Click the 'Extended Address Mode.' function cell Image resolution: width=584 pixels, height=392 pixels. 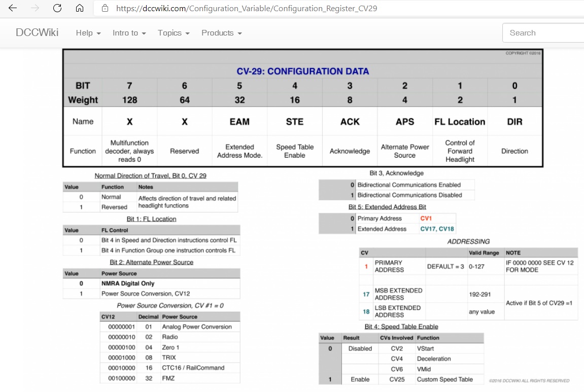239,151
